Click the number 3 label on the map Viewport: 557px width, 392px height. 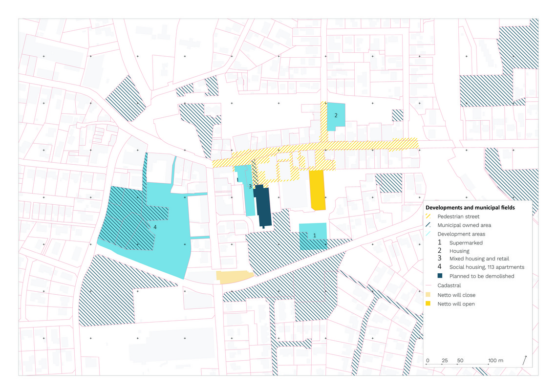click(250, 186)
